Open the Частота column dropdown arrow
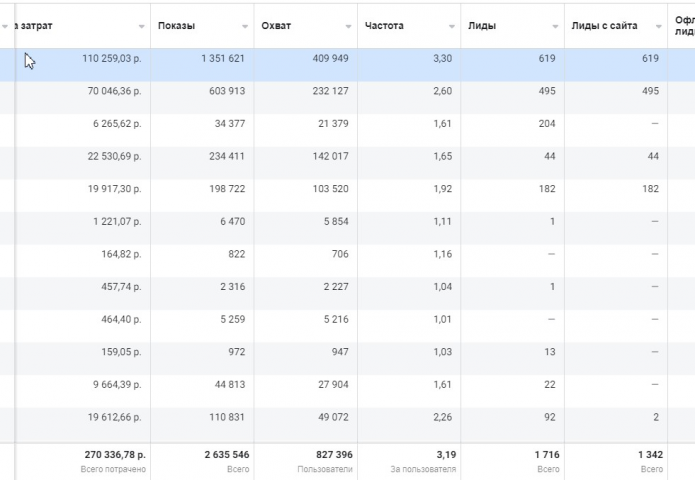Viewport: 695px width, 480px height. point(452,27)
